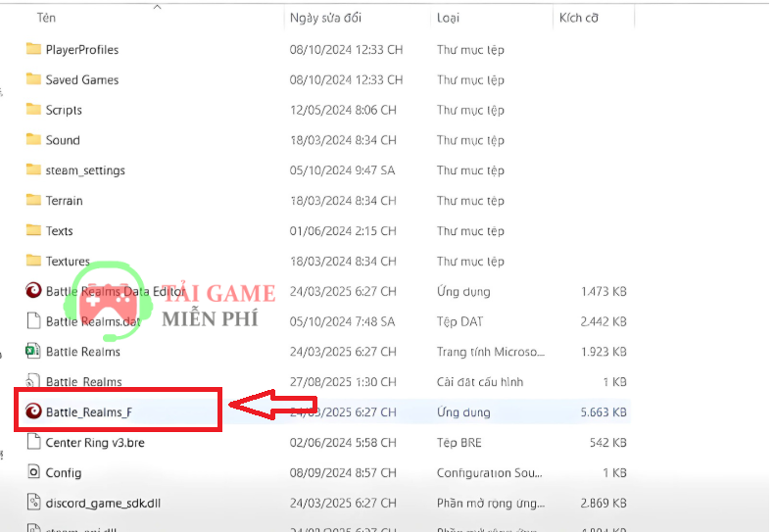Select the Battle_Realms_F file name
The image size is (773, 532).
coord(89,412)
